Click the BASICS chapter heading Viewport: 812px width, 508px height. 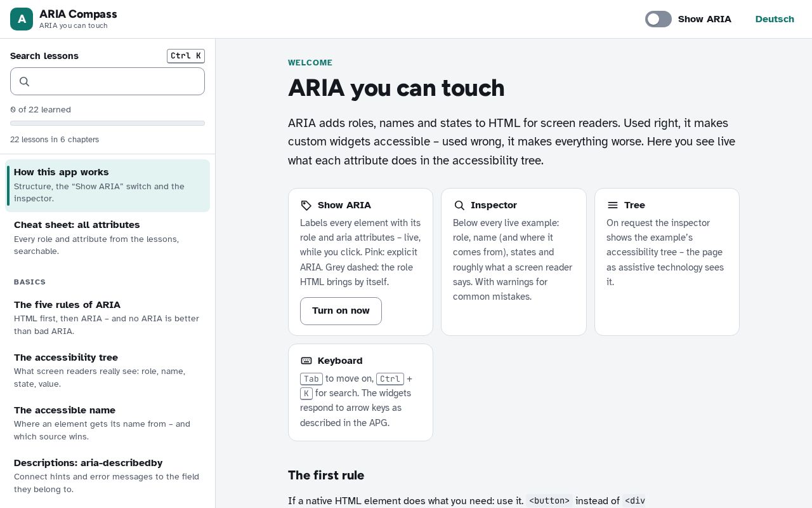[x=30, y=282]
